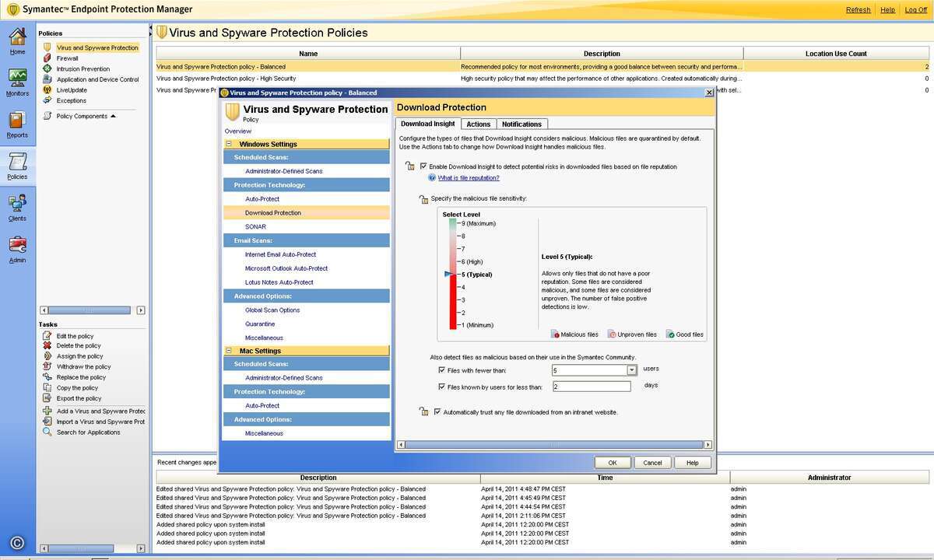Click Import a Virus and Spyware Protection policy task

click(x=100, y=422)
